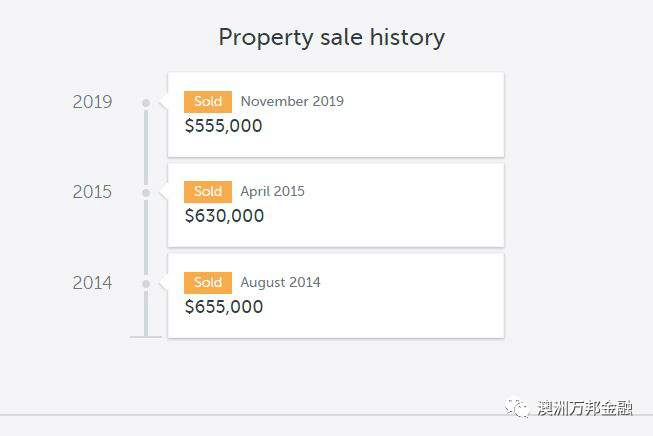Click the vertical timeline line between 2019 and 2015
Image resolution: width=653 pixels, height=436 pixels.
tap(146, 147)
